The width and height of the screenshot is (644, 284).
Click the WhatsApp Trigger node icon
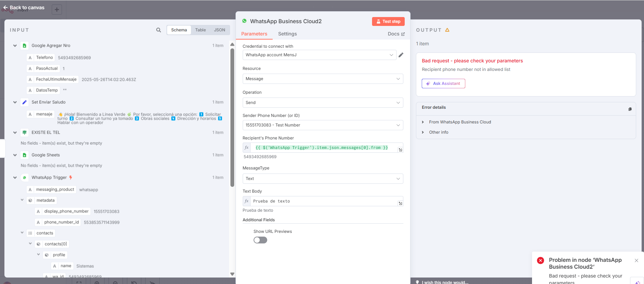tap(25, 178)
